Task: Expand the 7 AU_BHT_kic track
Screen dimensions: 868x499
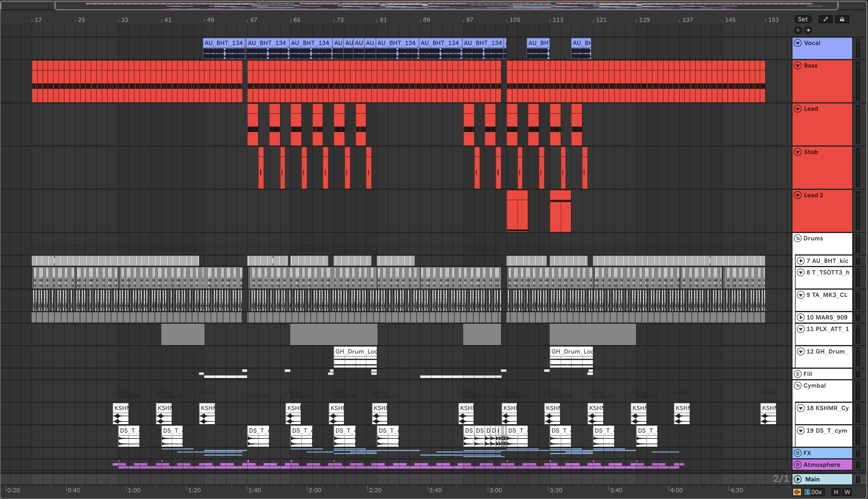Action: 800,261
